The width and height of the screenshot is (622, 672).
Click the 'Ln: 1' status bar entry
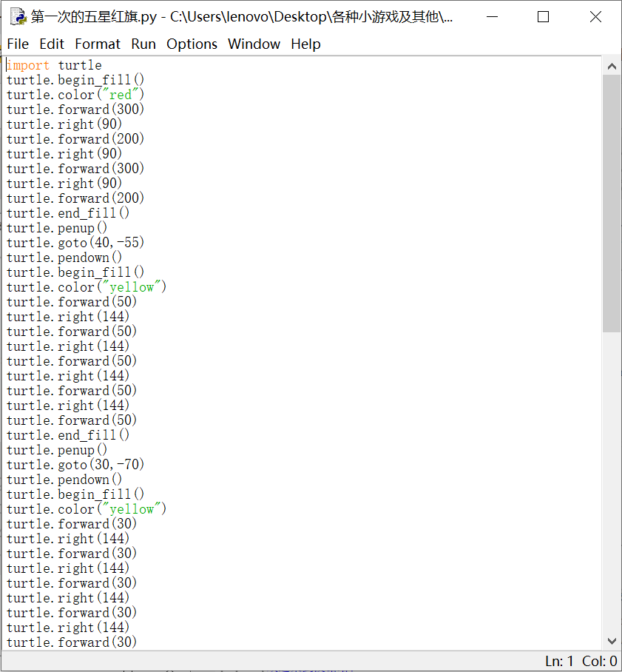(x=559, y=662)
